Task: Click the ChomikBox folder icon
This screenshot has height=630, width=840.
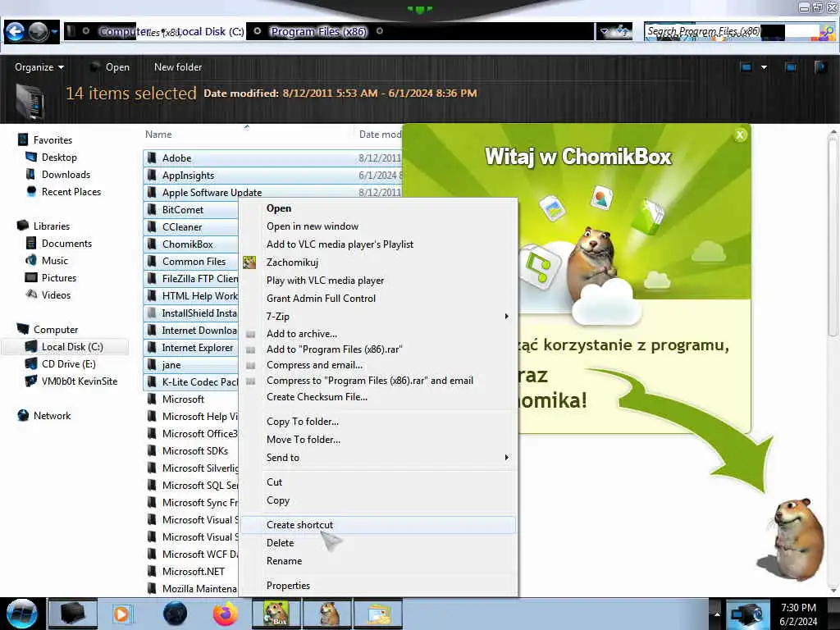Action: [x=153, y=244]
